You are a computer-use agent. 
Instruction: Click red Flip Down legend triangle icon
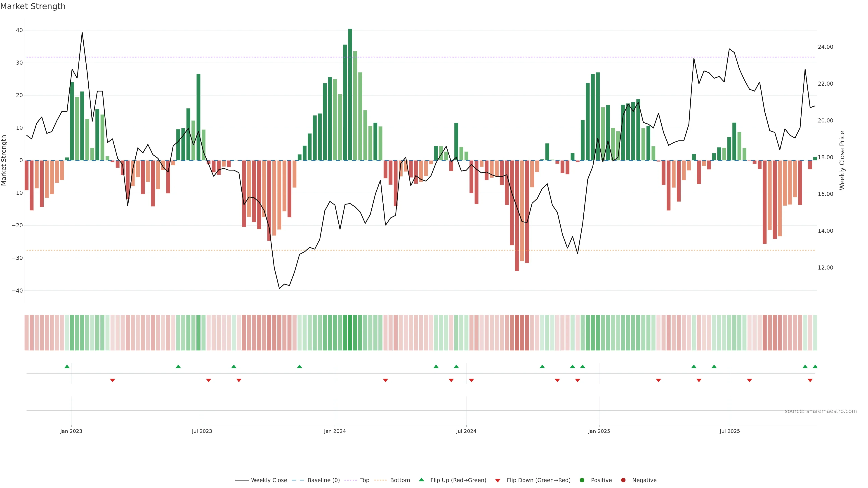pos(498,480)
